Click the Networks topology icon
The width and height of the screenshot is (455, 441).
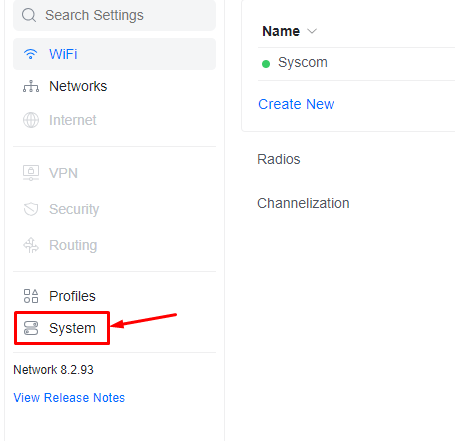pyautogui.click(x=31, y=86)
